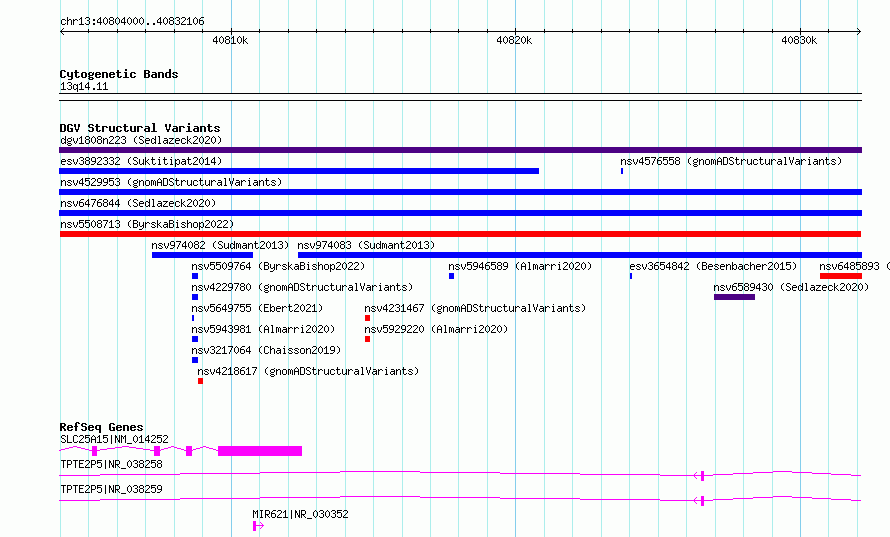Viewport: 890px width, 537px height.
Task: Click the TPTE2P5 NR_038259 exon mark
Action: [702, 501]
